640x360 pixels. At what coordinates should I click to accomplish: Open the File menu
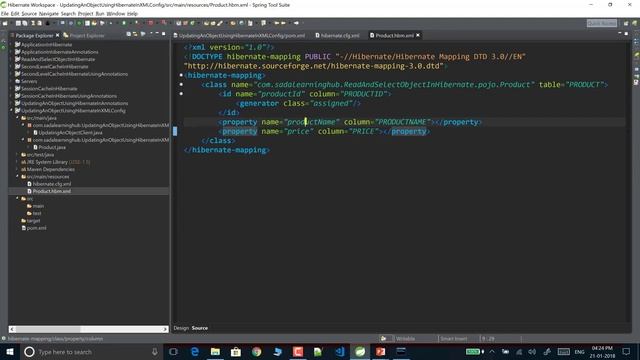pos(5,13)
